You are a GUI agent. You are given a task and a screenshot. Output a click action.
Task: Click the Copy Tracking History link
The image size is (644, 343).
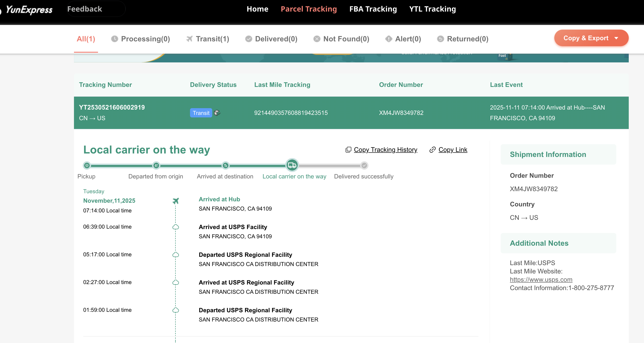pyautogui.click(x=385, y=150)
